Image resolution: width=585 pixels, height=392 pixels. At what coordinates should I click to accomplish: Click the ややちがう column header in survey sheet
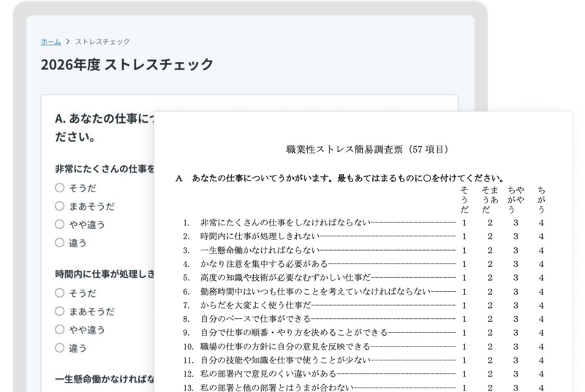tap(516, 200)
